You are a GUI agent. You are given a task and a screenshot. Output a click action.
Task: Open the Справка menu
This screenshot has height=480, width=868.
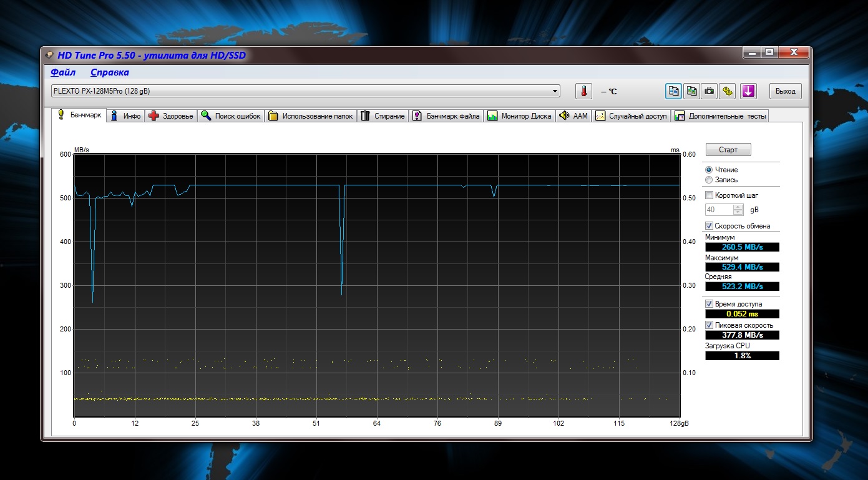110,72
